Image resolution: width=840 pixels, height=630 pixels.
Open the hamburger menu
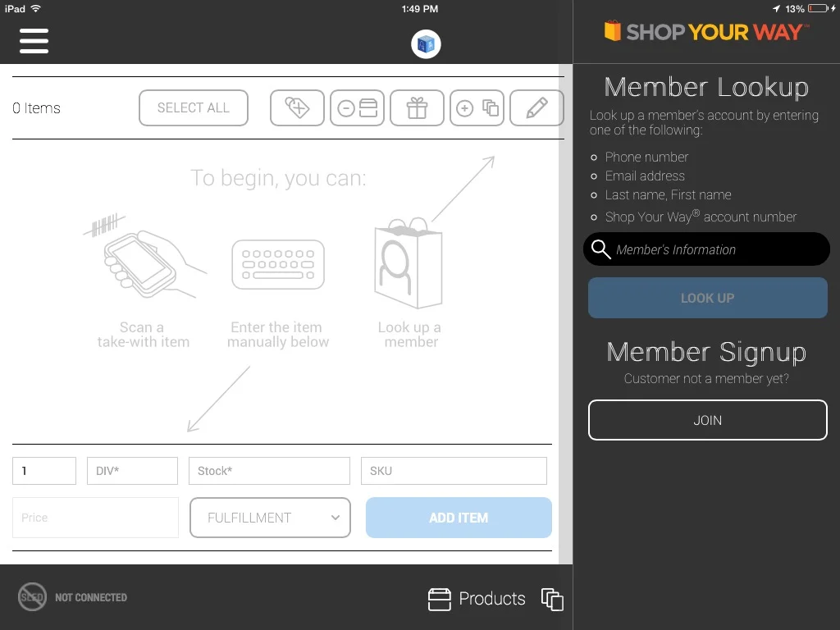click(34, 41)
